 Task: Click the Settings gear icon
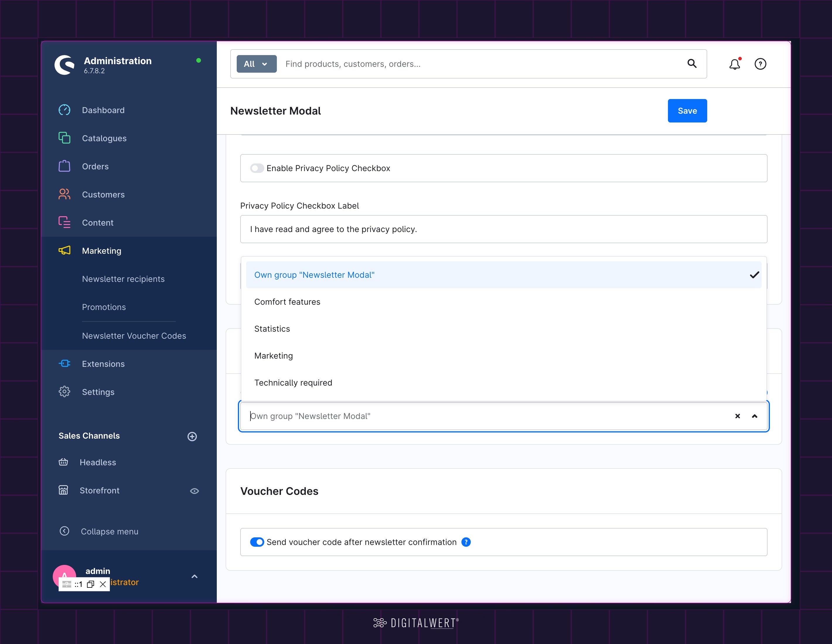click(64, 392)
